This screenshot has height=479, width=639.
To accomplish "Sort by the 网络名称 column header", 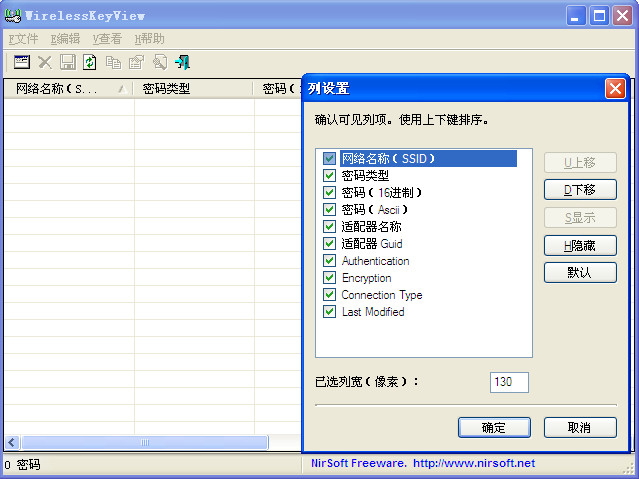I will coord(68,88).
